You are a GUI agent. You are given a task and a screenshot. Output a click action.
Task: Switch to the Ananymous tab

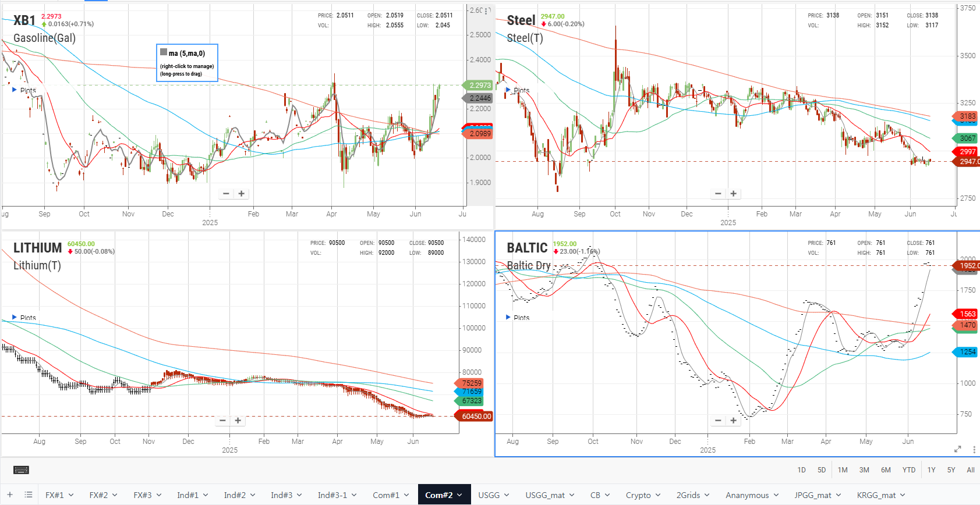(x=747, y=495)
